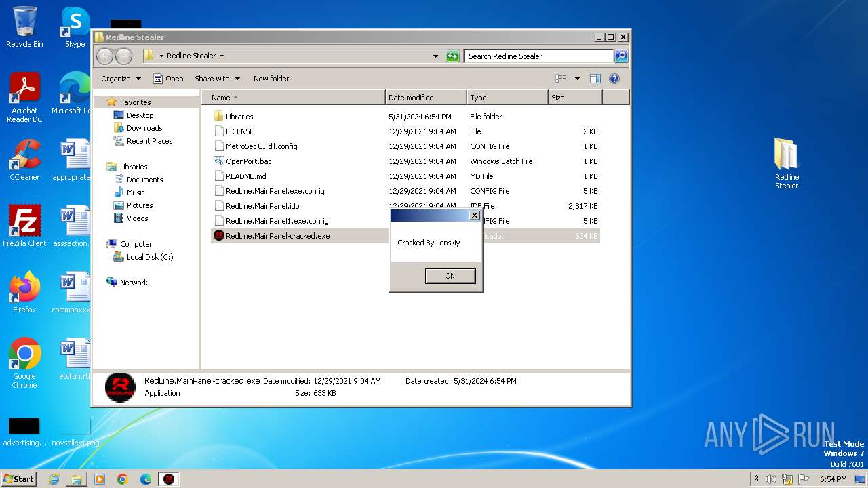Click the volume tray icon
The height and width of the screenshot is (488, 868).
point(771,479)
